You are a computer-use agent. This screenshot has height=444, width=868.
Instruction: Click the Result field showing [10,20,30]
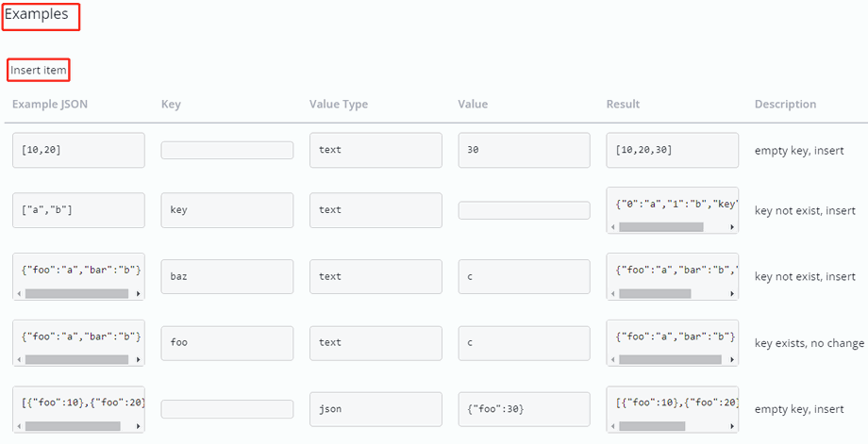coord(672,150)
